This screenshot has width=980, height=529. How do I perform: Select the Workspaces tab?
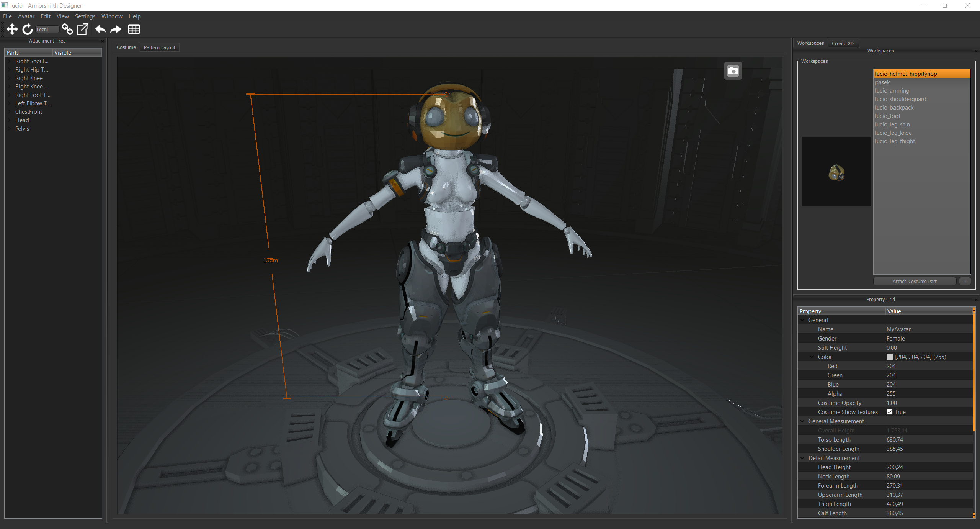(810, 43)
